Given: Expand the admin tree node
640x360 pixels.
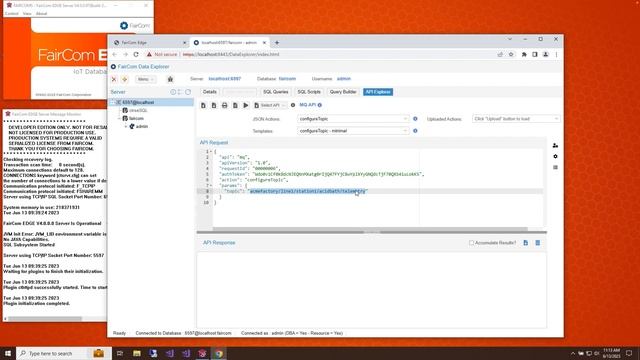Looking at the screenshot, I should pyautogui.click(x=126, y=127).
